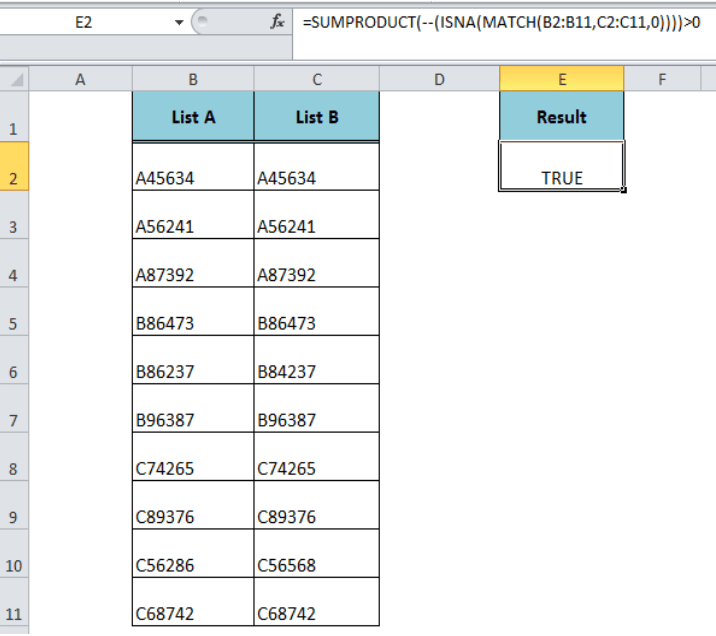Click cell B5 with B86473
This screenshot has width=716, height=636.
(x=193, y=311)
